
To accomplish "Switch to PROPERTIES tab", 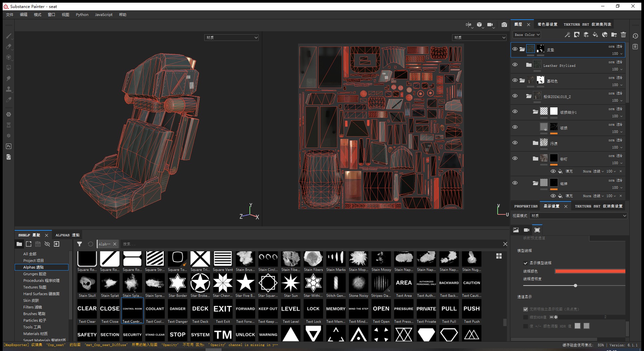I will [526, 206].
